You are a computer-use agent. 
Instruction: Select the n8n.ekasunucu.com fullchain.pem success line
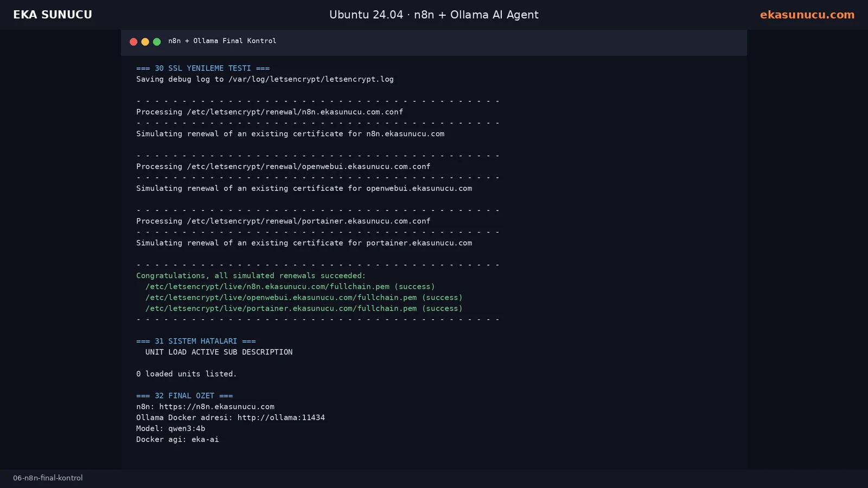pyautogui.click(x=290, y=287)
